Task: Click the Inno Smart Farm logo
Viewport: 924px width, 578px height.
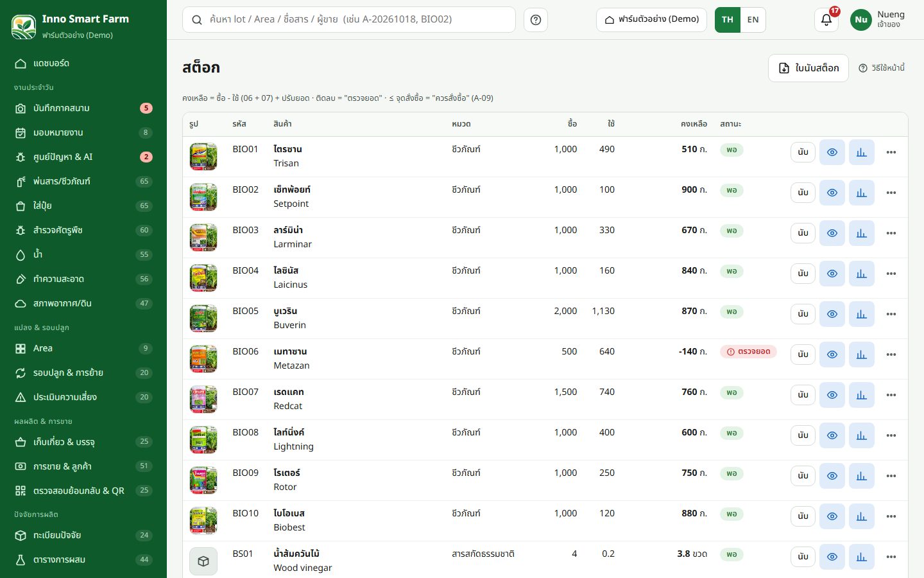Action: [x=24, y=26]
